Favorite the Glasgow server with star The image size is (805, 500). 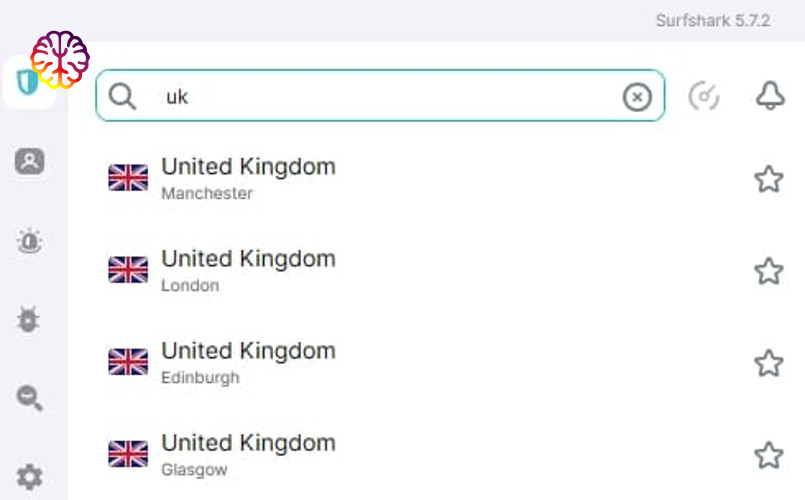tap(769, 455)
